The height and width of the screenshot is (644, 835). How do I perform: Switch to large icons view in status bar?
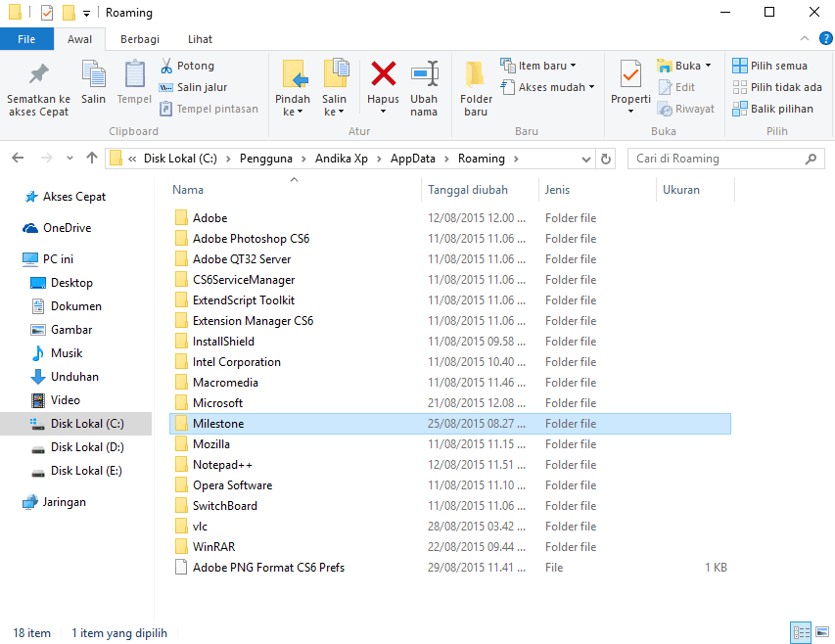(x=821, y=632)
